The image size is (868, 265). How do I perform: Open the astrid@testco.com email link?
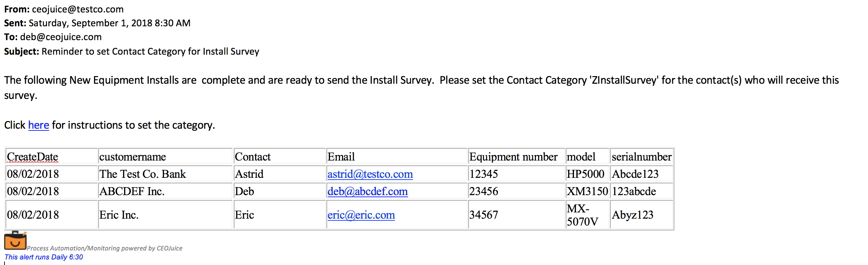[x=370, y=174]
